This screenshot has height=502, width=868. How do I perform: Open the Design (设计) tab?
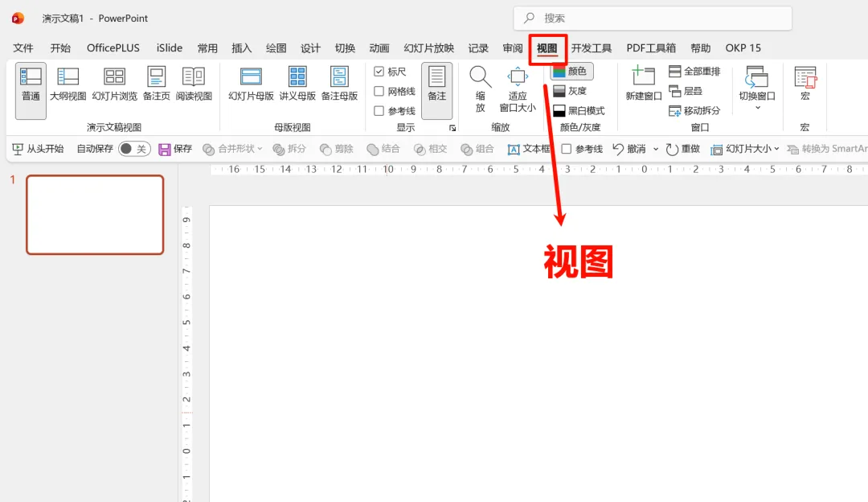point(310,48)
